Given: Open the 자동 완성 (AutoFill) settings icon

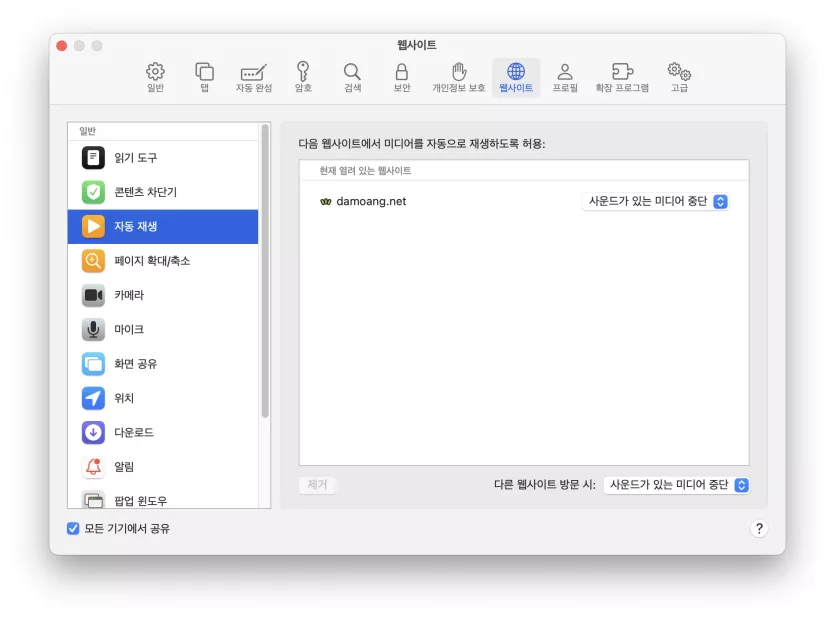Looking at the screenshot, I should pos(253,77).
